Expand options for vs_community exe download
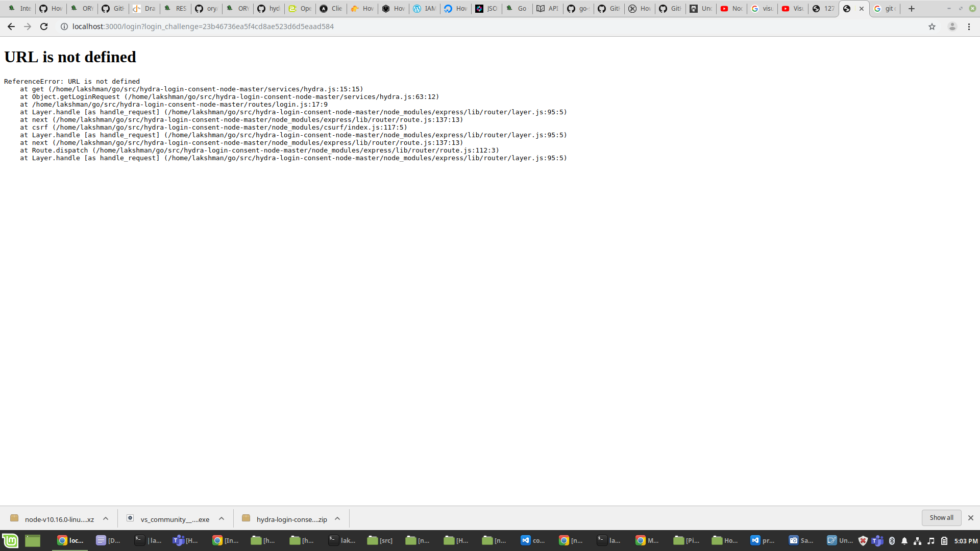The height and width of the screenshot is (551, 980). point(222,518)
